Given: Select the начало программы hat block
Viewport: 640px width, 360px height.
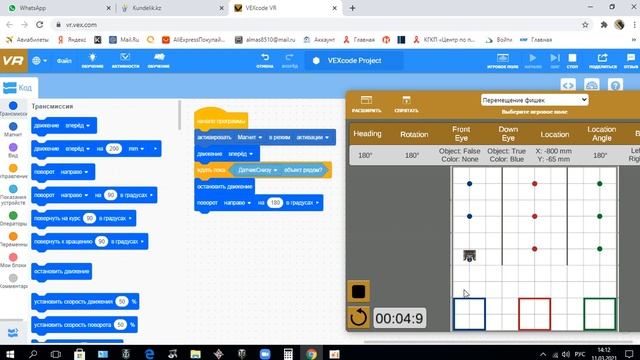Looking at the screenshot, I should (x=221, y=119).
